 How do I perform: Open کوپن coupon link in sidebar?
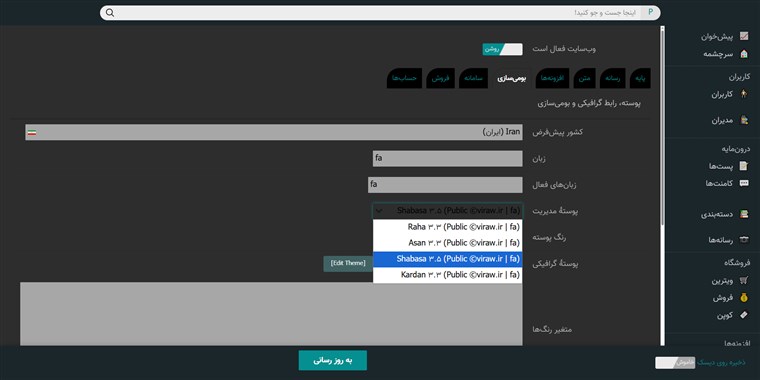725,315
